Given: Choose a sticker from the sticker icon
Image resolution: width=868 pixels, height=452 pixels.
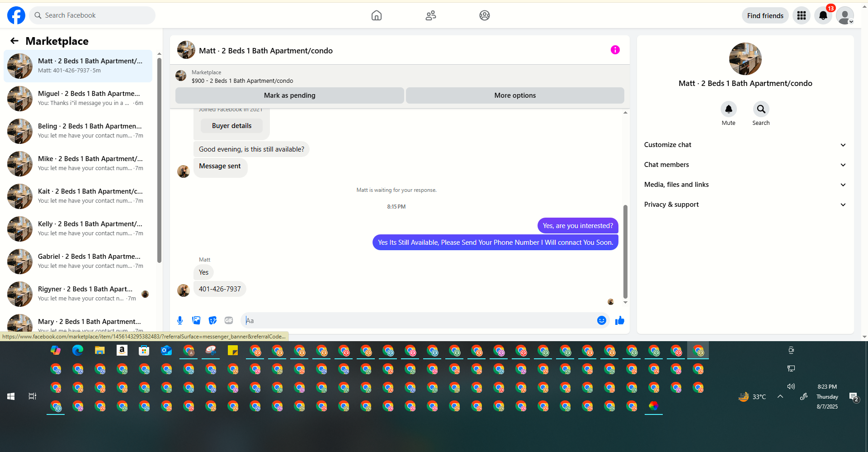Looking at the screenshot, I should (x=212, y=320).
